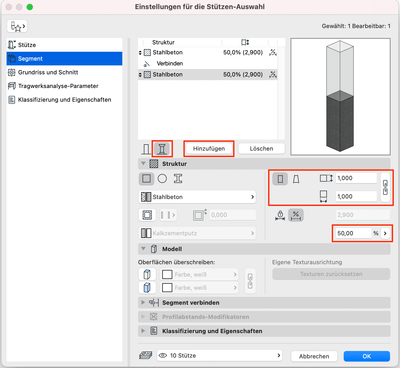Click cross-section width icon
This screenshot has width=400, height=368.
(323, 196)
